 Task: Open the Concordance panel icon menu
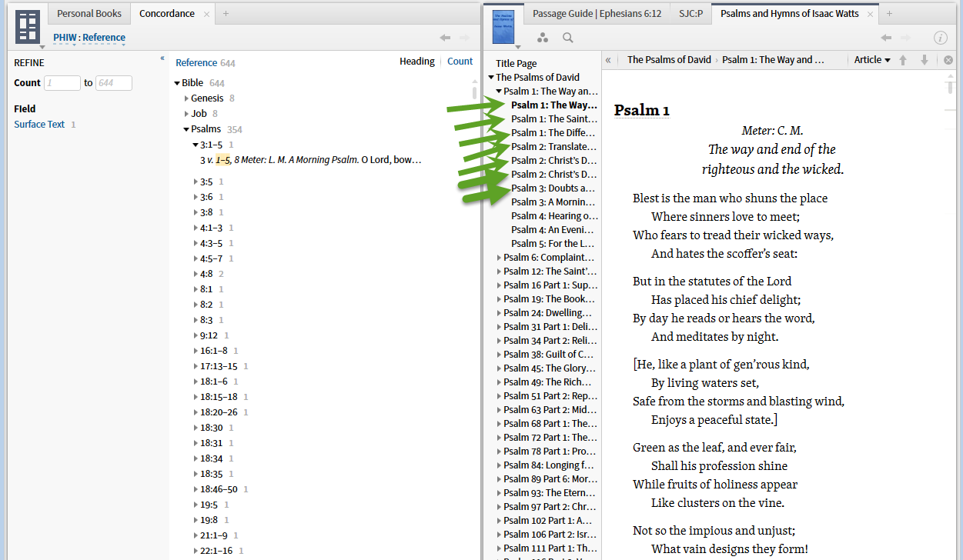click(x=28, y=28)
